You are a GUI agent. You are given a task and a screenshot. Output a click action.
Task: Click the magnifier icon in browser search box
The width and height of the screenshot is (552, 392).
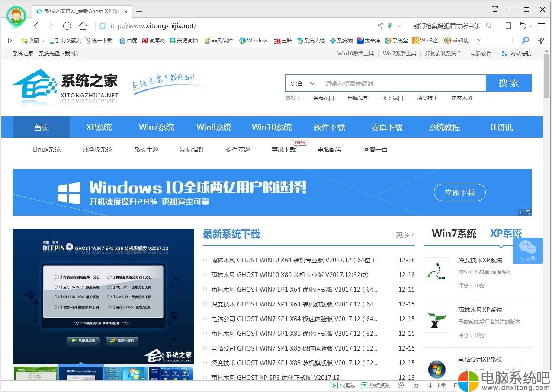489,26
